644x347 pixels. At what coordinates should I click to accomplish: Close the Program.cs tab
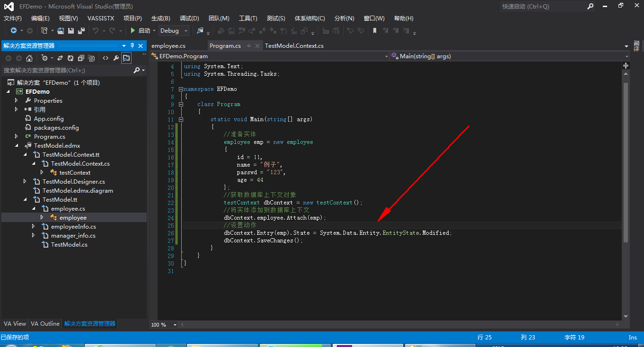coord(257,46)
